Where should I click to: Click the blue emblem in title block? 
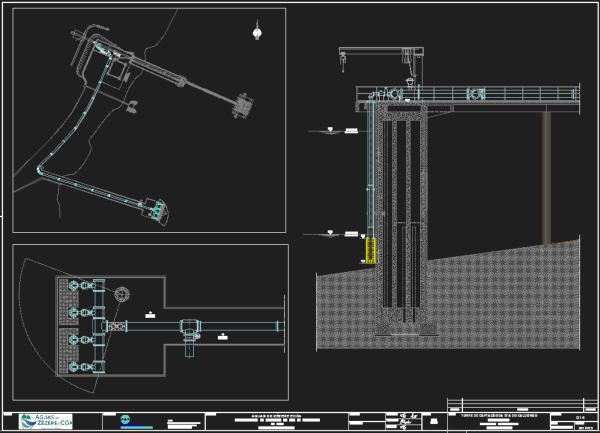[125, 421]
